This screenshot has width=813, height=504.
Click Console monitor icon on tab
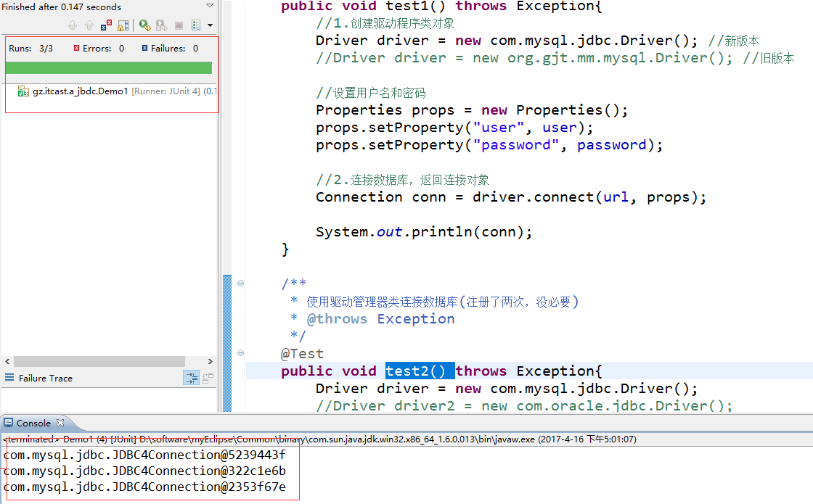8,423
